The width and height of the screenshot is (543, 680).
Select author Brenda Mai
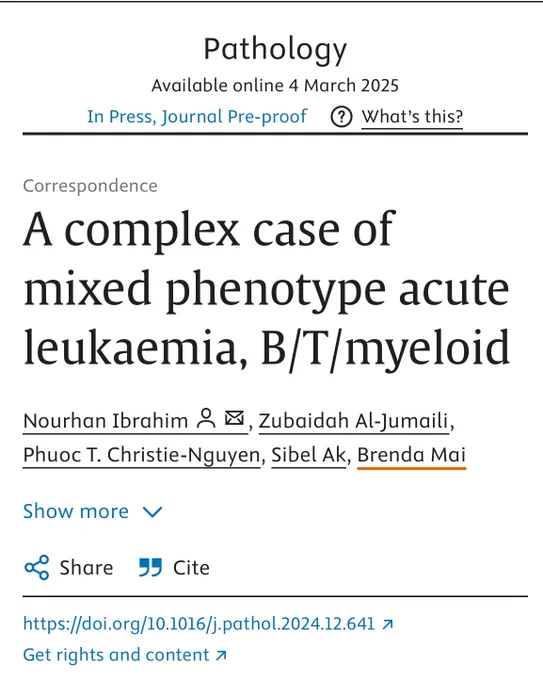(411, 455)
